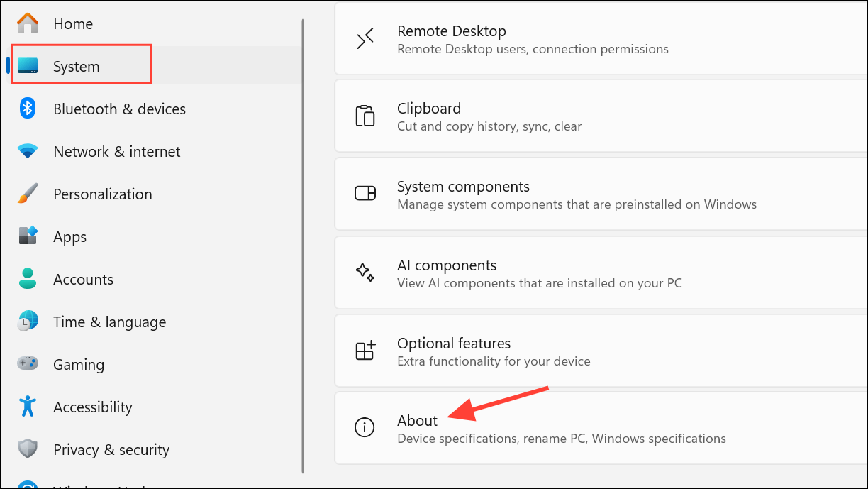Click the Personalization brush icon

tap(27, 193)
